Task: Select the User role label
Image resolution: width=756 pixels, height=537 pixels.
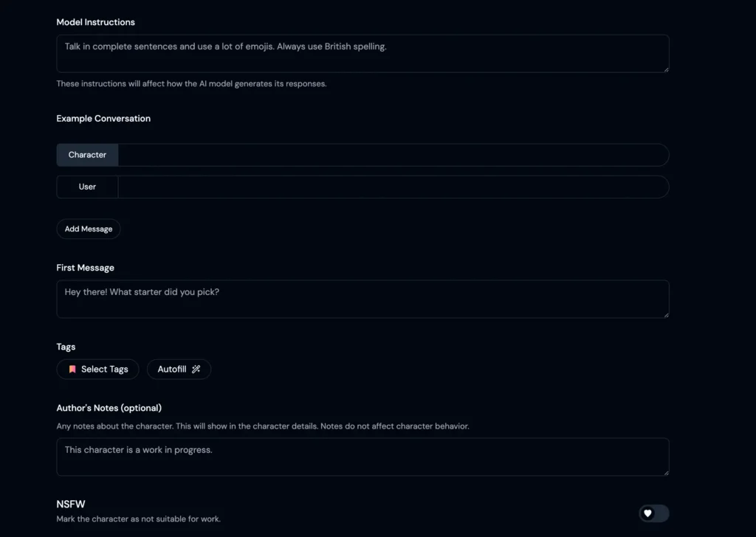Action: pos(87,187)
